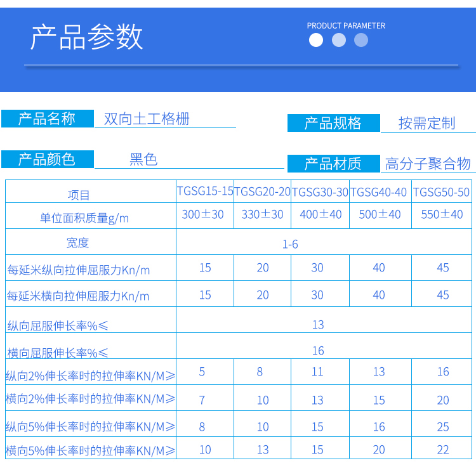Click the 每延米横向拉伸屈服力Kn/m row label
476x463 pixels.
click(78, 296)
